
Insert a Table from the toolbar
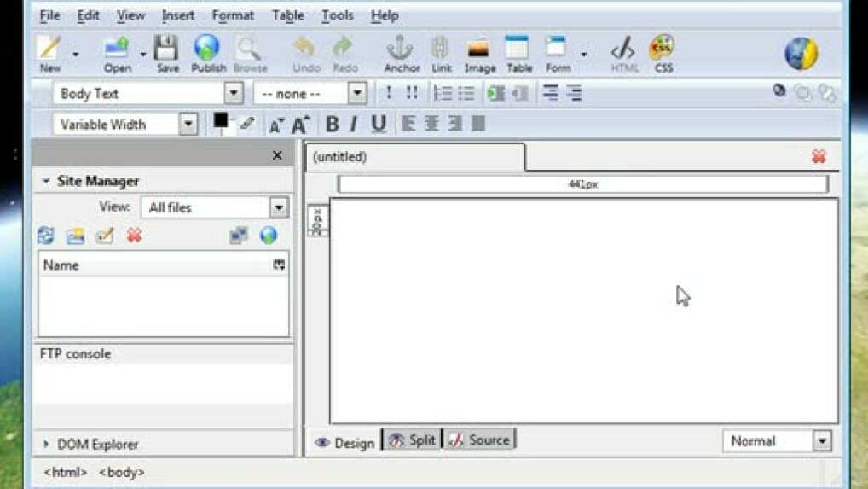(518, 53)
